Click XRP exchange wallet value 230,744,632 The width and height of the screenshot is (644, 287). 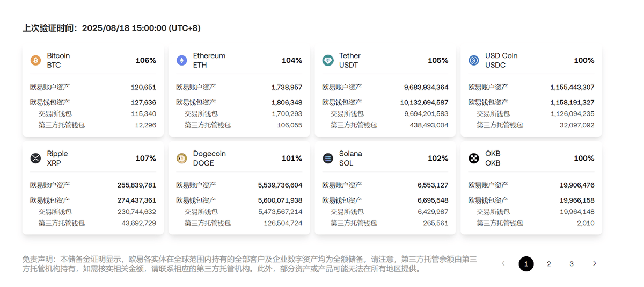point(137,211)
